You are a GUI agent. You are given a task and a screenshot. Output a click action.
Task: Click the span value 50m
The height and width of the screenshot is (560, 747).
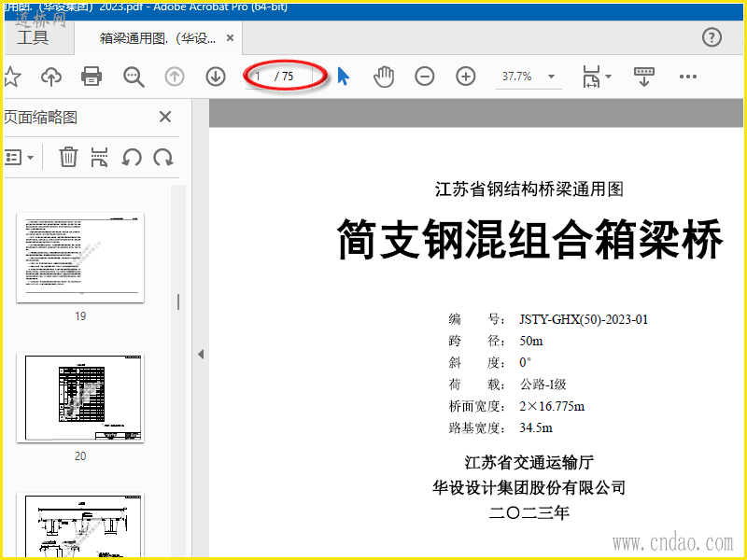(x=530, y=341)
